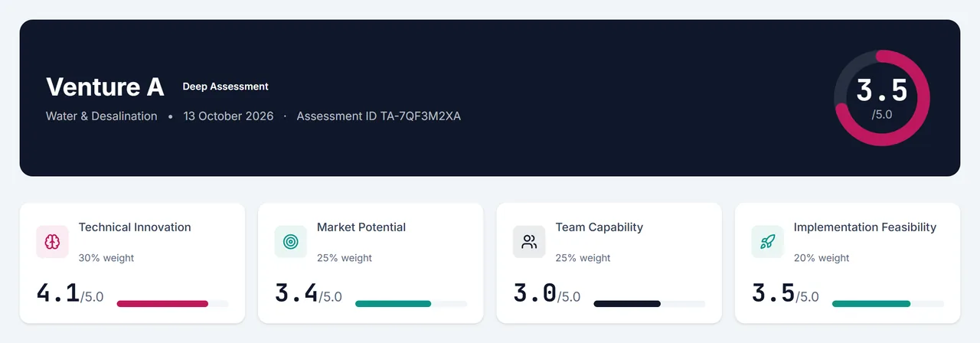Image resolution: width=980 pixels, height=343 pixels.
Task: Click the target icon for Market Potential
Action: [290, 242]
